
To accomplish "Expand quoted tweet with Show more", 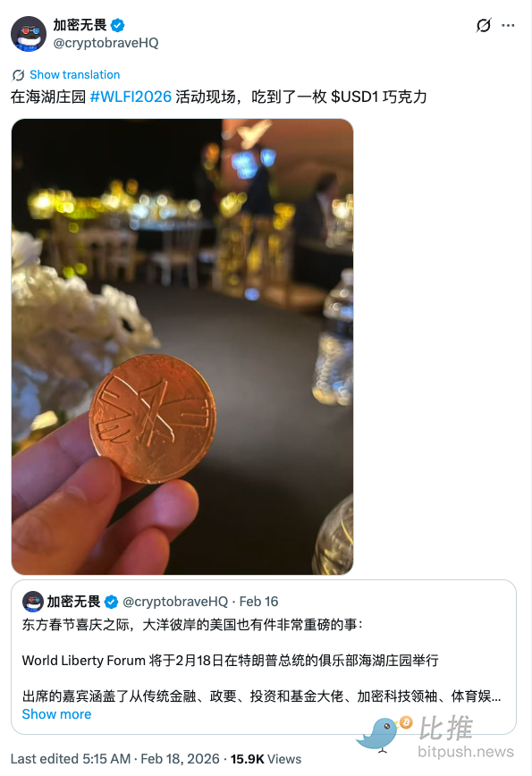I will [56, 714].
